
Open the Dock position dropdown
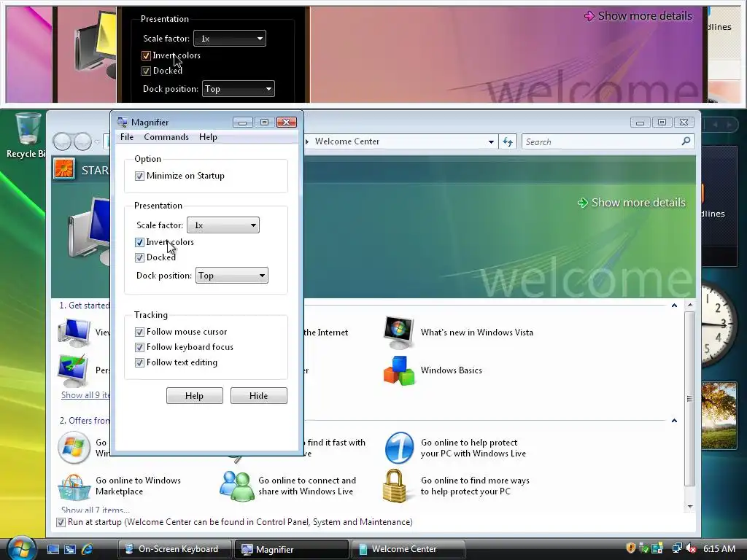(231, 276)
